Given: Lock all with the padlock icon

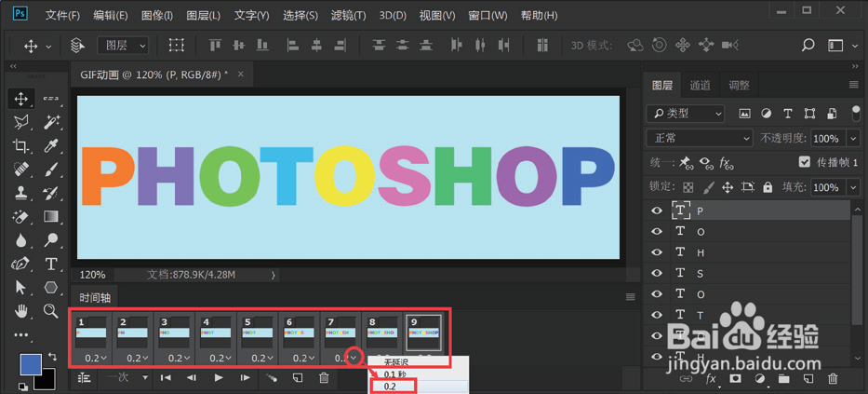Looking at the screenshot, I should [768, 187].
